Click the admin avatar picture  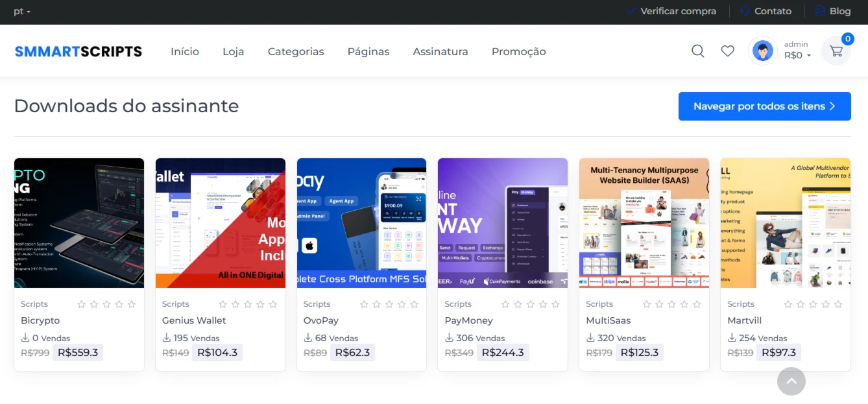[x=763, y=51]
